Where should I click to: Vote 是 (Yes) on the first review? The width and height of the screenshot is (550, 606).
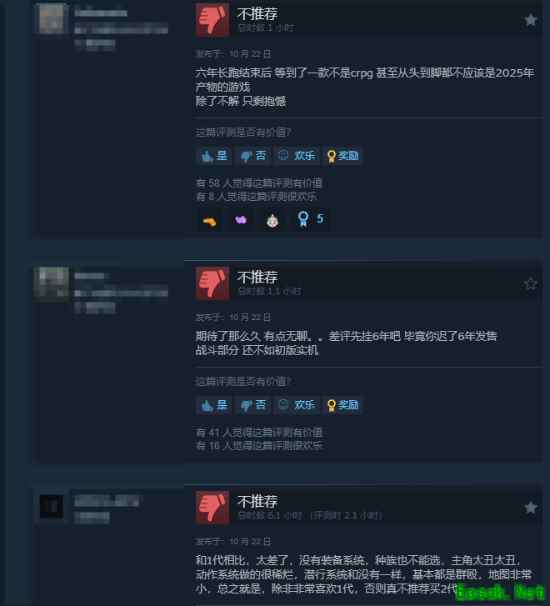point(214,156)
